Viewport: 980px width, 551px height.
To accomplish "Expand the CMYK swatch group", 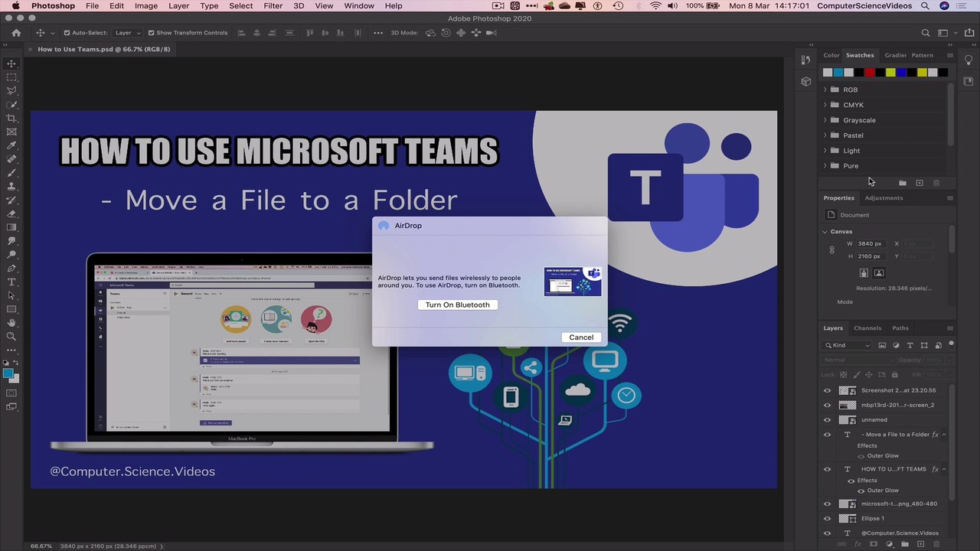I will click(x=825, y=105).
